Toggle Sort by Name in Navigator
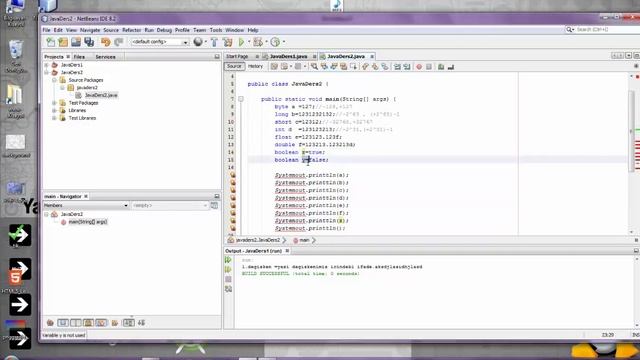640x360 pixels. 128,323
